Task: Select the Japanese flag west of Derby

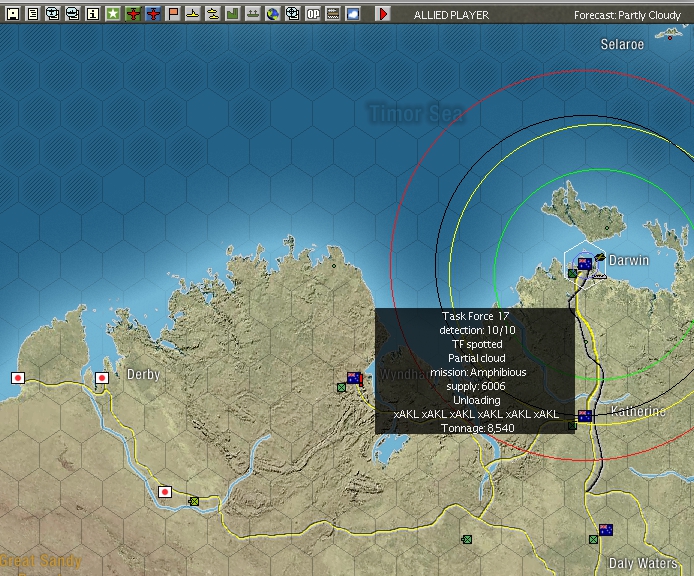Action: [18, 378]
